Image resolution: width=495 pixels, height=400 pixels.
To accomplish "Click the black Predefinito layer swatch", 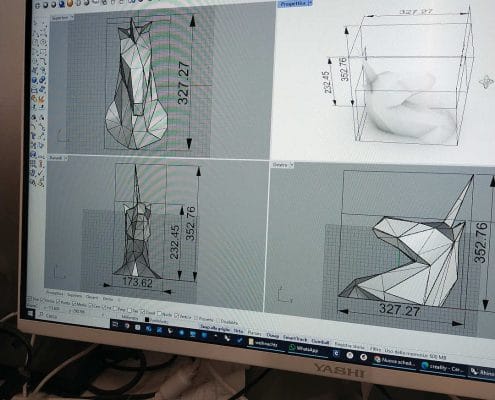I will pyautogui.click(x=147, y=319).
